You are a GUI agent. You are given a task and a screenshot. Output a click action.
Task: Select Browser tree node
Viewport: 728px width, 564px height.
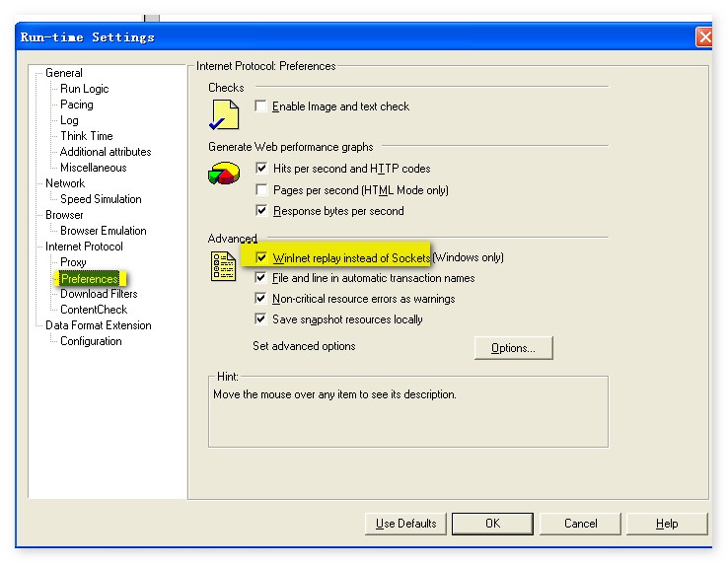[64, 215]
